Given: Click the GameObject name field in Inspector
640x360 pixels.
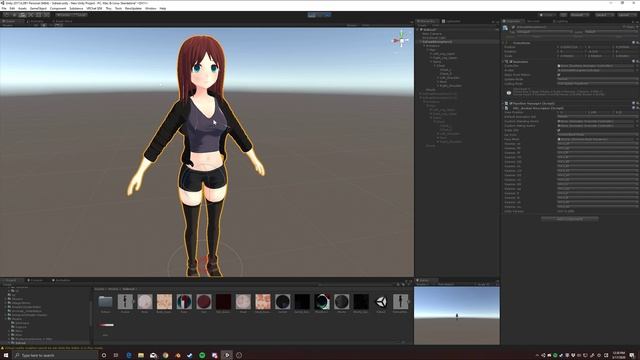Looking at the screenshot, I should 569,27.
